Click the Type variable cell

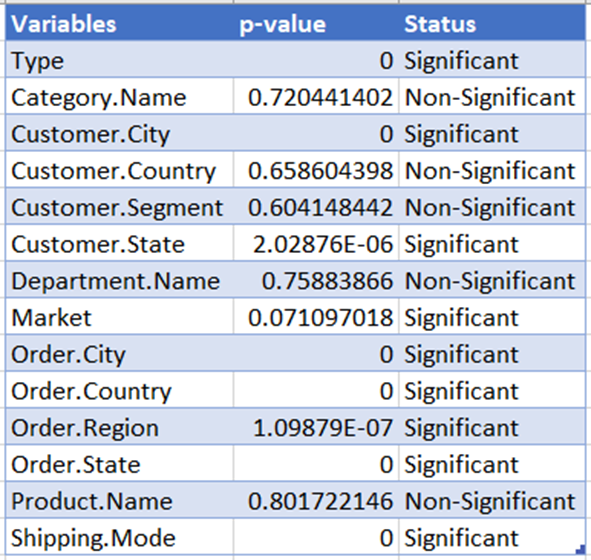(x=119, y=60)
